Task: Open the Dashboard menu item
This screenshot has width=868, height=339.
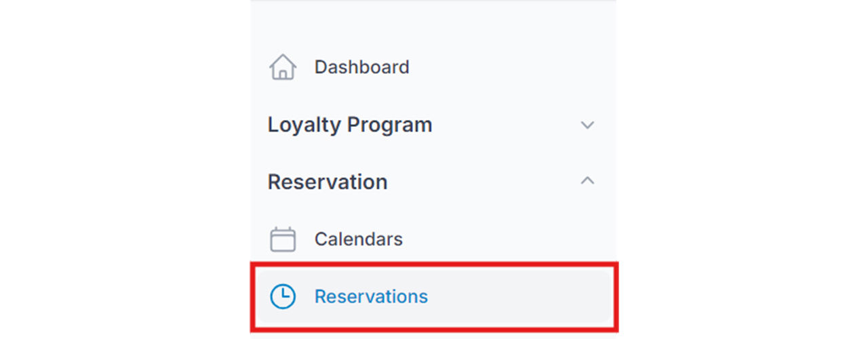Action: pyautogui.click(x=433, y=67)
